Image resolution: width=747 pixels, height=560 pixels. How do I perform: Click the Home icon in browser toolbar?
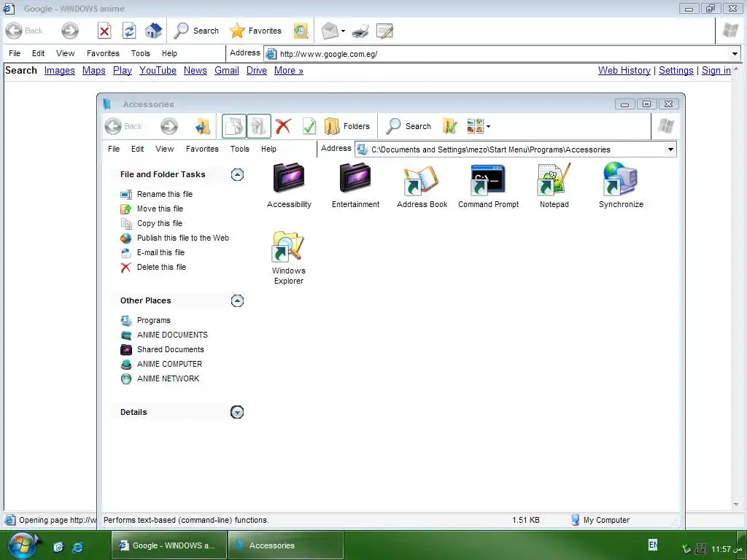click(x=153, y=31)
